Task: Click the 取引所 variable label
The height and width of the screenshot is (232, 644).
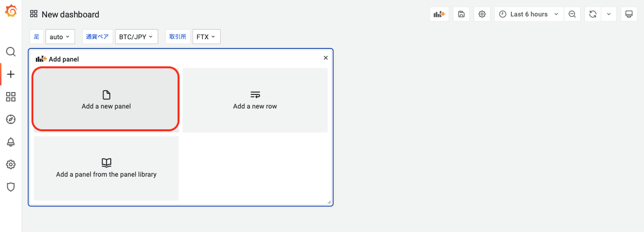Action: [178, 37]
